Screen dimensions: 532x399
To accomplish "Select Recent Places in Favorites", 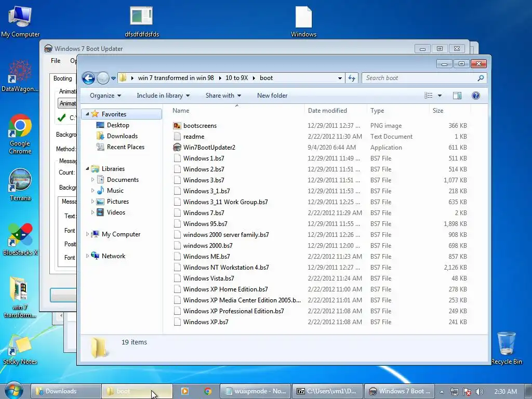I will (126, 147).
